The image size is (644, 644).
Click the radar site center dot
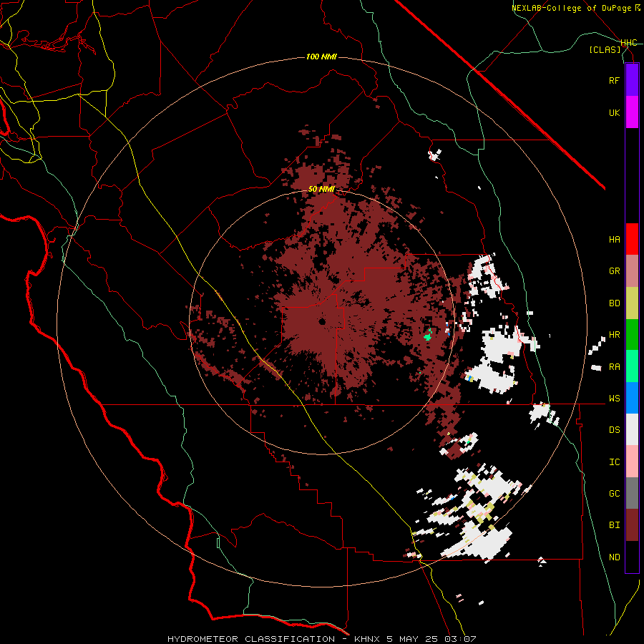[x=323, y=321]
